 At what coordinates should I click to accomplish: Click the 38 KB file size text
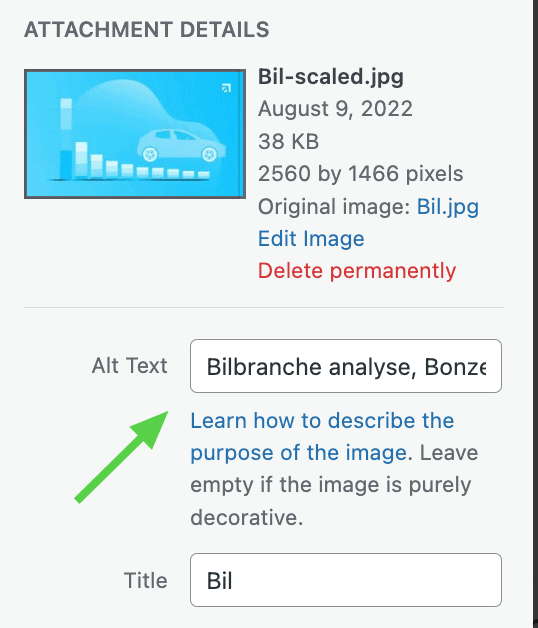(288, 141)
